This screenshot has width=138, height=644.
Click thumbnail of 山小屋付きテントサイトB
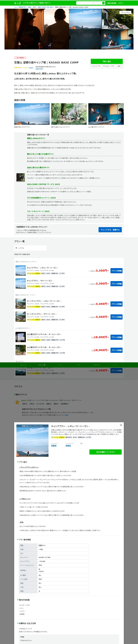[21, 350]
